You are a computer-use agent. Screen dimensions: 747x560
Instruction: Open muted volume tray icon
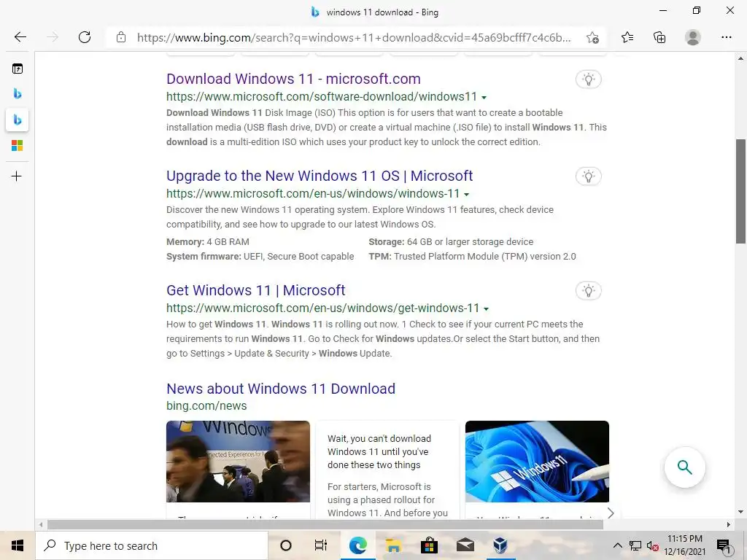pos(653,545)
